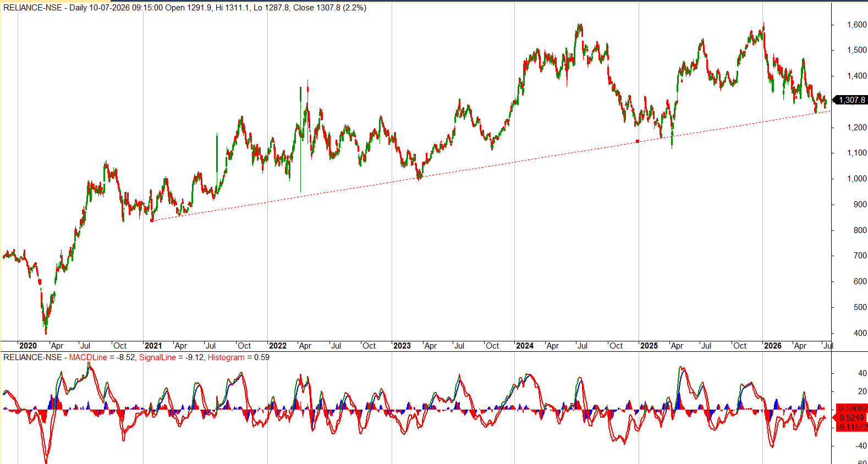Click the 1,500 price axis label

coord(857,50)
